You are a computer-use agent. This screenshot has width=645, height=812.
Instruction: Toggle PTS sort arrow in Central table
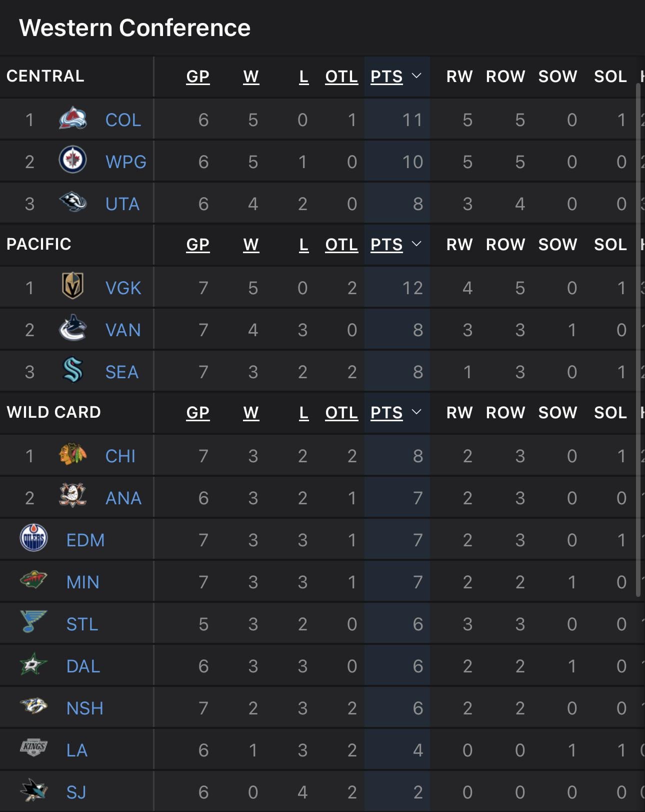click(x=416, y=76)
